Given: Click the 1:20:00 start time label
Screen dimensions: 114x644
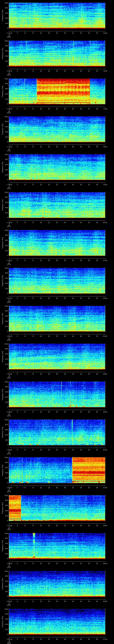Looking at the screenshot, I should [9, 260].
